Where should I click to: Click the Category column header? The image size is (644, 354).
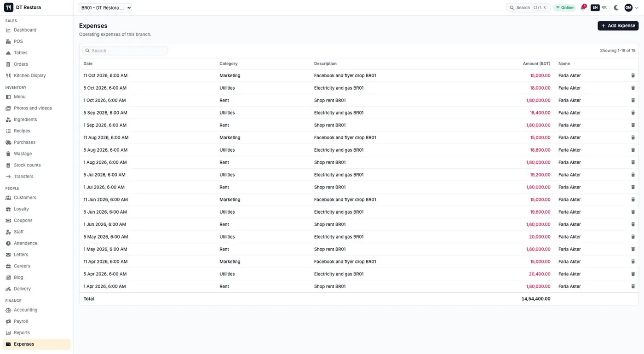point(229,64)
